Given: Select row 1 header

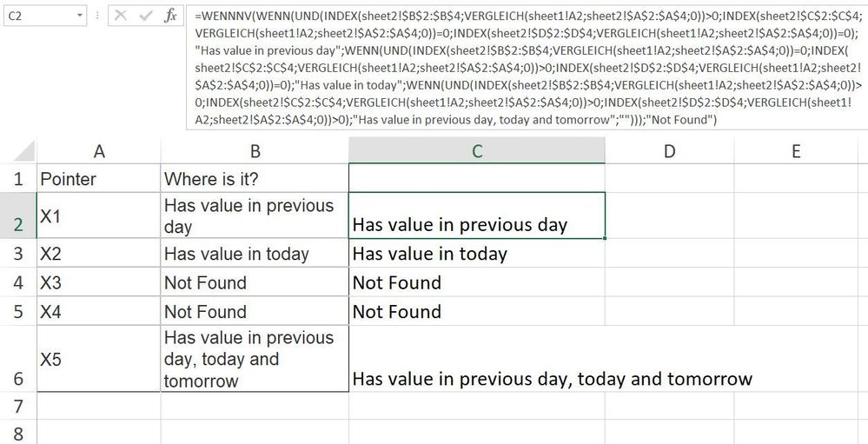Looking at the screenshot, I should point(17,179).
